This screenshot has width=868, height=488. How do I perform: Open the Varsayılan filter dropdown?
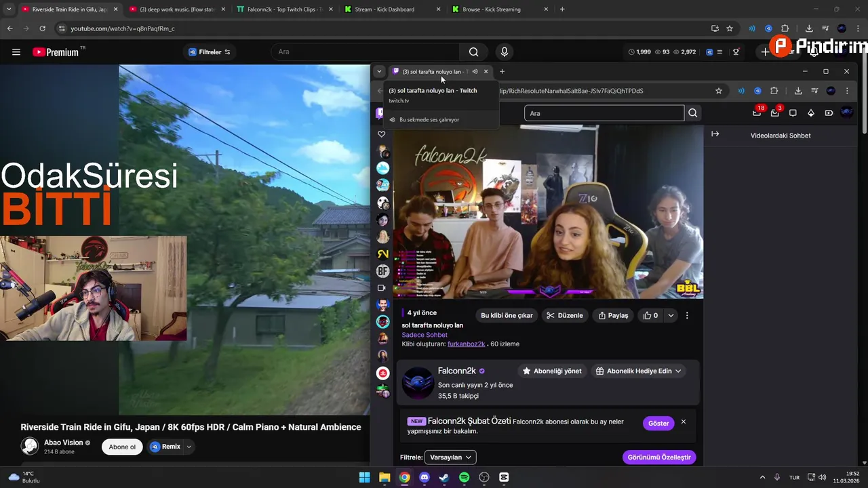pyautogui.click(x=450, y=457)
